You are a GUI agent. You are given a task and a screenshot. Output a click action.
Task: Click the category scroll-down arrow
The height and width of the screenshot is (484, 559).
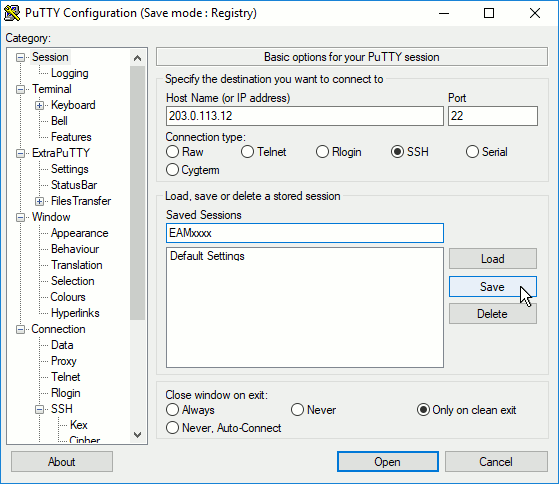[x=137, y=434]
